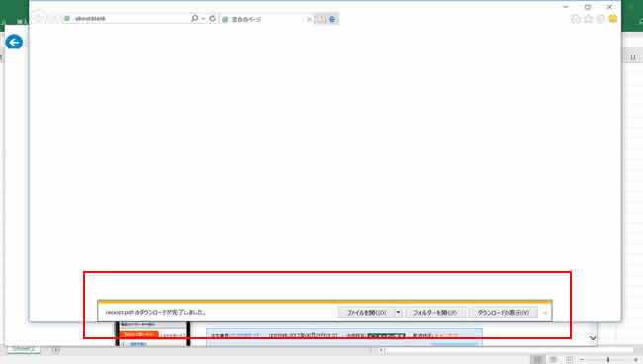Expand the address bar search dropdown arrow
Viewport: 643px width, 364px height.
pos(203,19)
